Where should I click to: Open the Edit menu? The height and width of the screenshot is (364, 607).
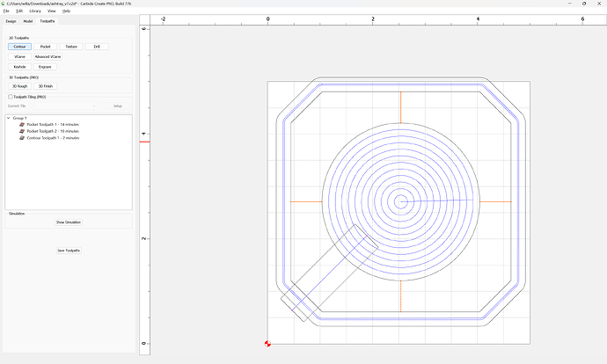(19, 11)
